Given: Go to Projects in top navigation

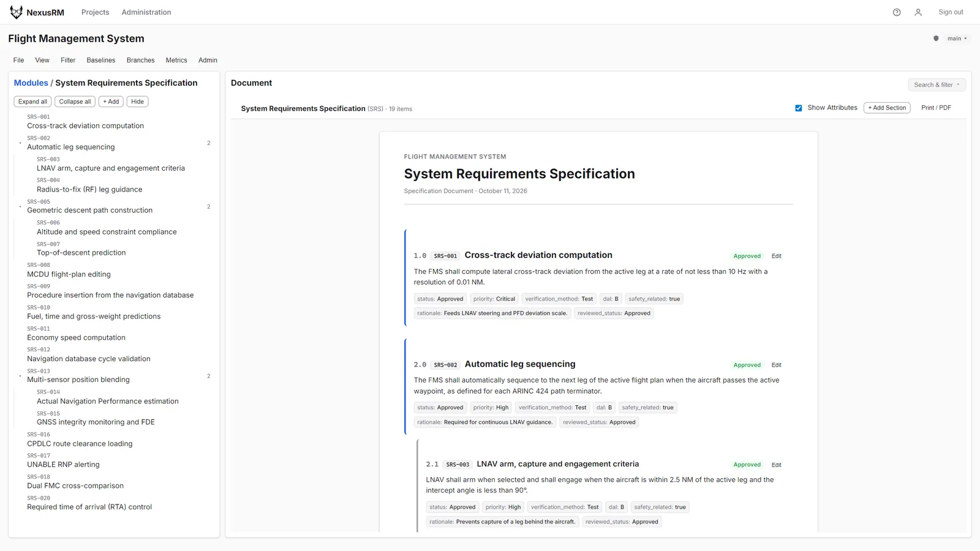Looking at the screenshot, I should pyautogui.click(x=96, y=12).
